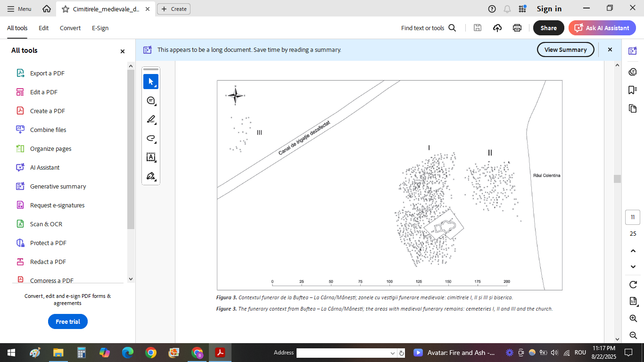Select the text box AI tool
The image size is (644, 362).
(151, 157)
